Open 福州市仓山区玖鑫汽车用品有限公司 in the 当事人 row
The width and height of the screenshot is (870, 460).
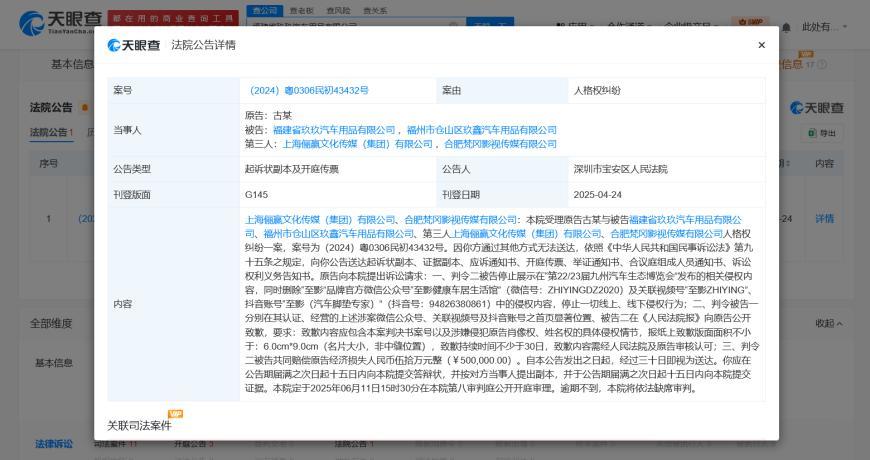click(x=482, y=130)
